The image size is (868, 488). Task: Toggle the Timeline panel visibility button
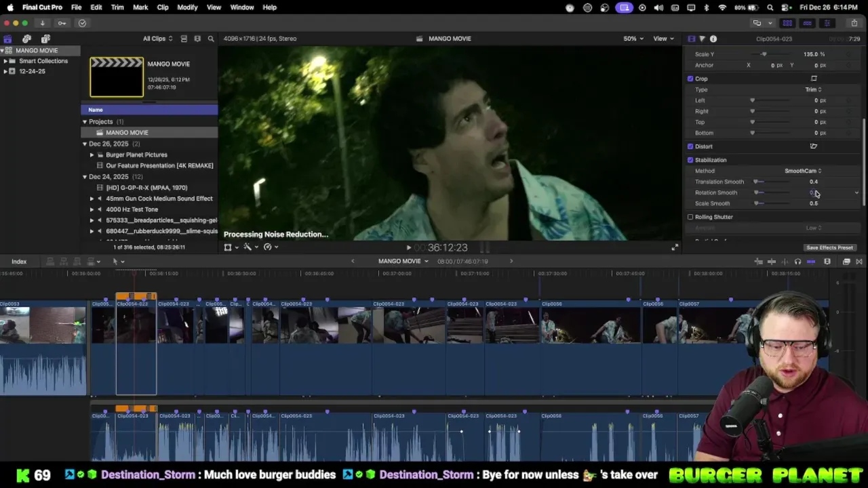point(807,23)
